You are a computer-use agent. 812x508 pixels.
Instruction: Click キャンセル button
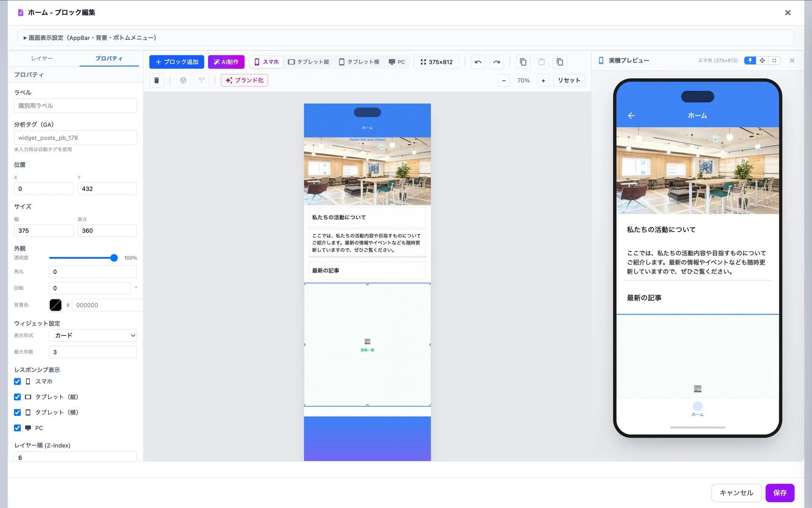[736, 493]
